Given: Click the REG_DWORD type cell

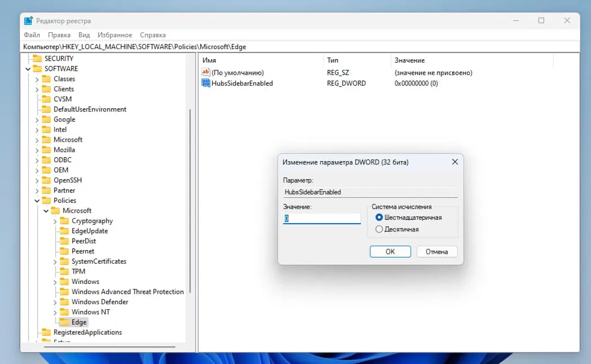Looking at the screenshot, I should pyautogui.click(x=346, y=83).
